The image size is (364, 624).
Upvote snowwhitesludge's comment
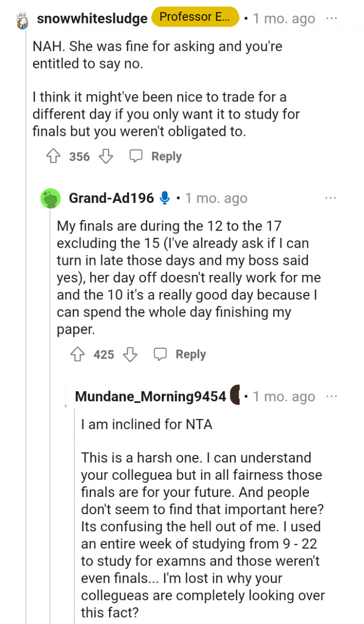tap(54, 156)
